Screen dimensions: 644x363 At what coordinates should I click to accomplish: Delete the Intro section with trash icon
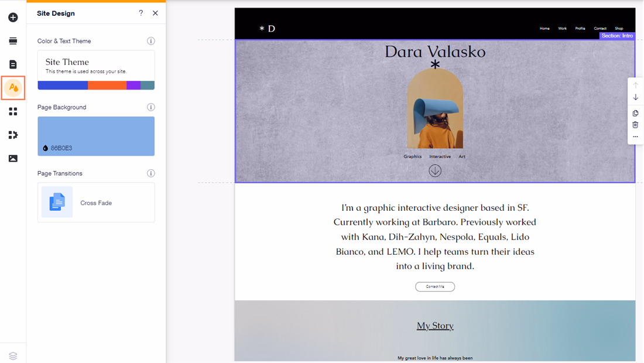tap(635, 125)
